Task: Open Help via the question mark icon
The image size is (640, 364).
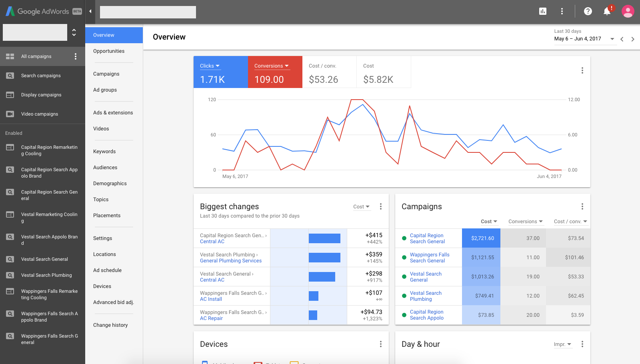Action: (x=588, y=11)
